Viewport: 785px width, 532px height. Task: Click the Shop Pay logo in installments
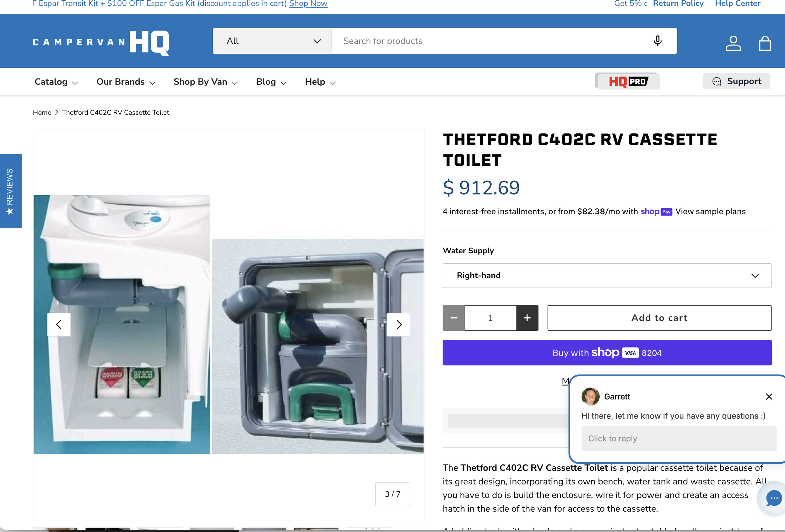[656, 212]
